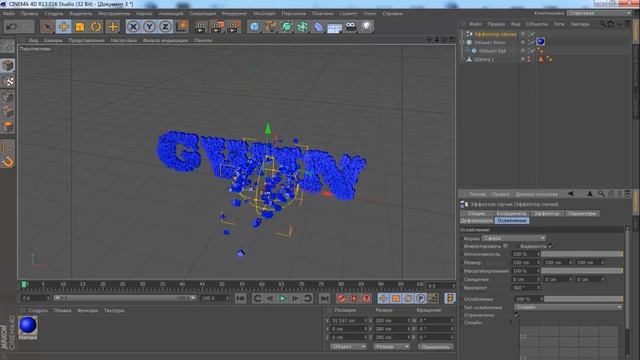Expand or collapse the Объект Клон hierarchy

[x=462, y=42]
